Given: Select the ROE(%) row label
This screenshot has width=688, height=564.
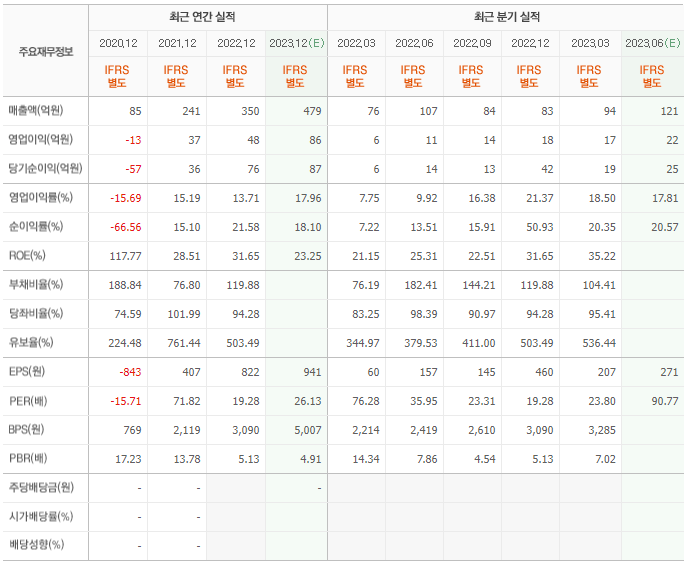Looking at the screenshot, I should click(x=27, y=255).
